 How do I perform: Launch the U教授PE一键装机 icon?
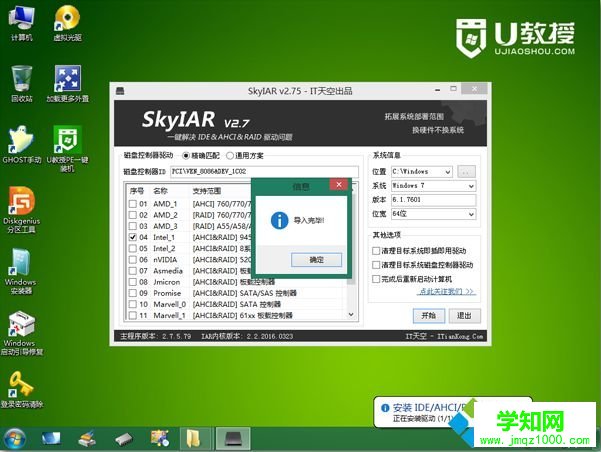tap(67, 149)
